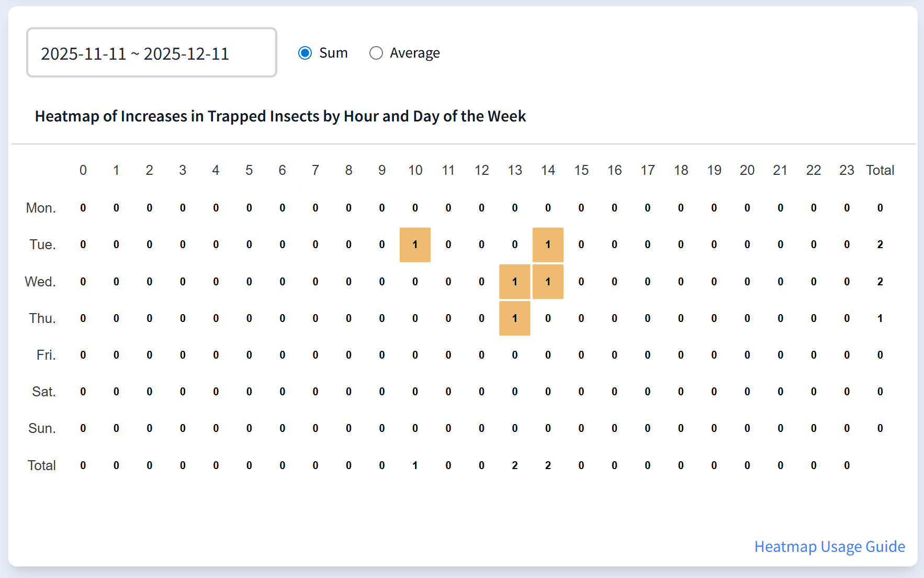This screenshot has height=578, width=924.
Task: Click the highlighted Thursday 13 o'clock cell
Action: click(x=514, y=318)
